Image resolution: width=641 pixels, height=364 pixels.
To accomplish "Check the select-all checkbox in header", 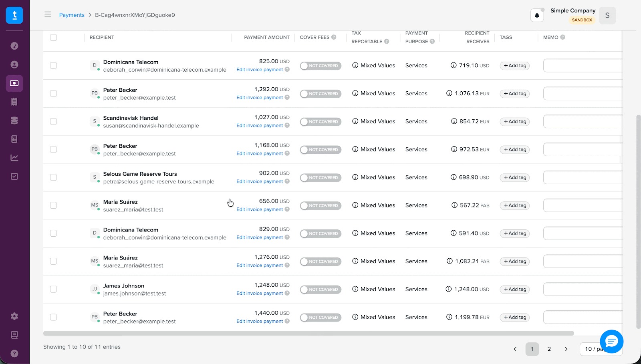I will (53, 37).
